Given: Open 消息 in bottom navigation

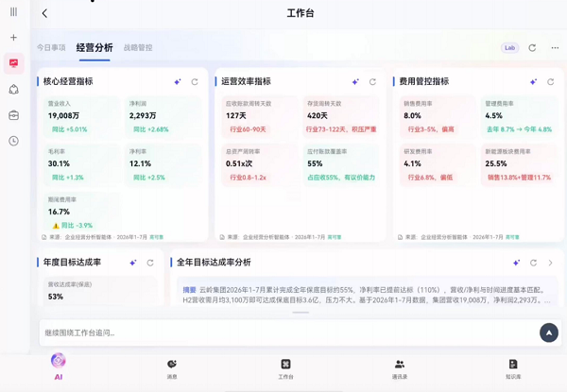Looking at the screenshot, I should [x=172, y=369].
